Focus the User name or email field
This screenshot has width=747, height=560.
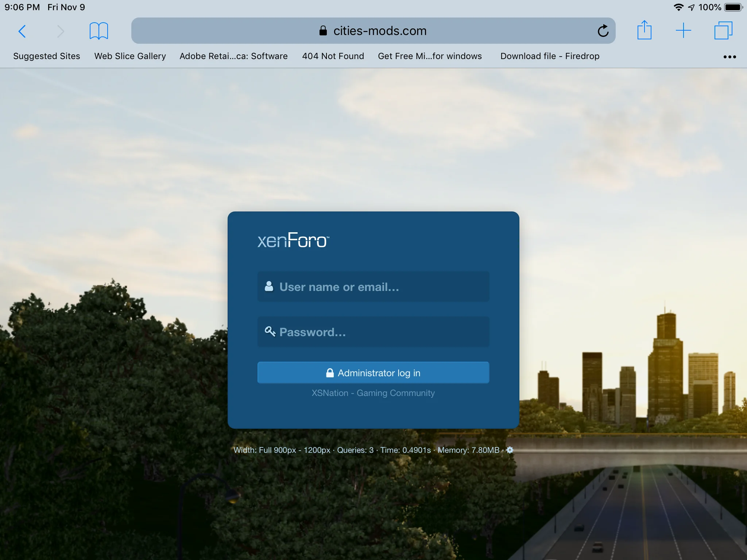pyautogui.click(x=373, y=287)
